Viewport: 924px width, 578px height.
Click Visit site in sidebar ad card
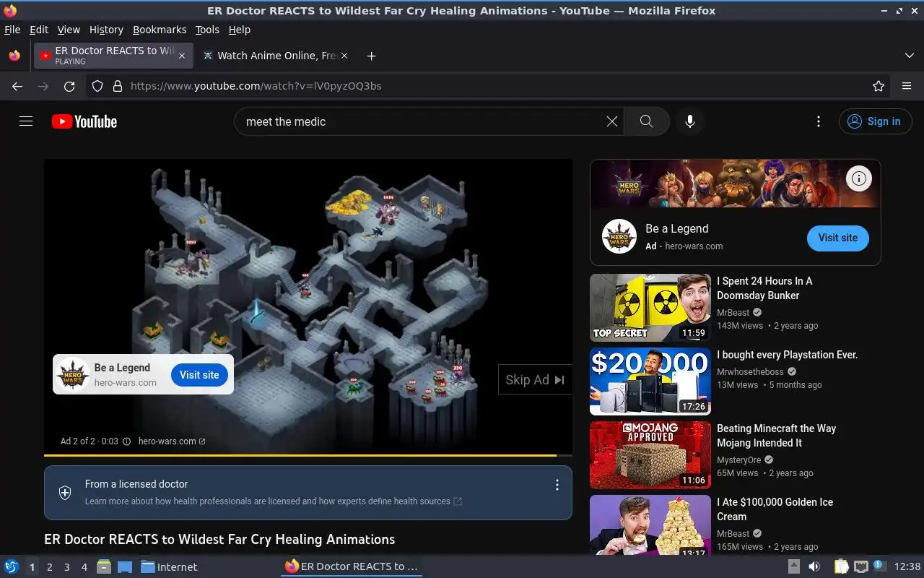(838, 238)
